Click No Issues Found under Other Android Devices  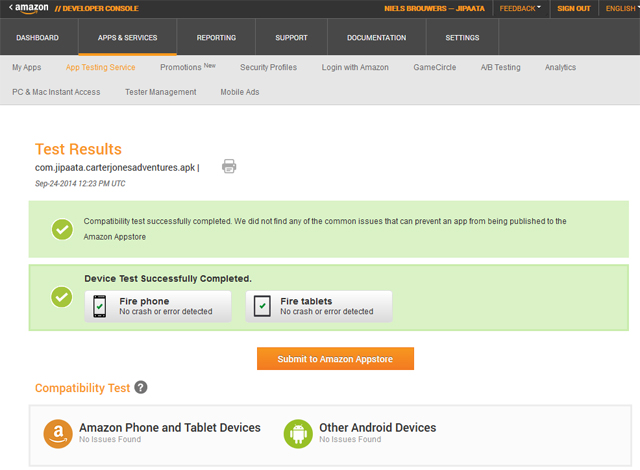[x=350, y=439]
